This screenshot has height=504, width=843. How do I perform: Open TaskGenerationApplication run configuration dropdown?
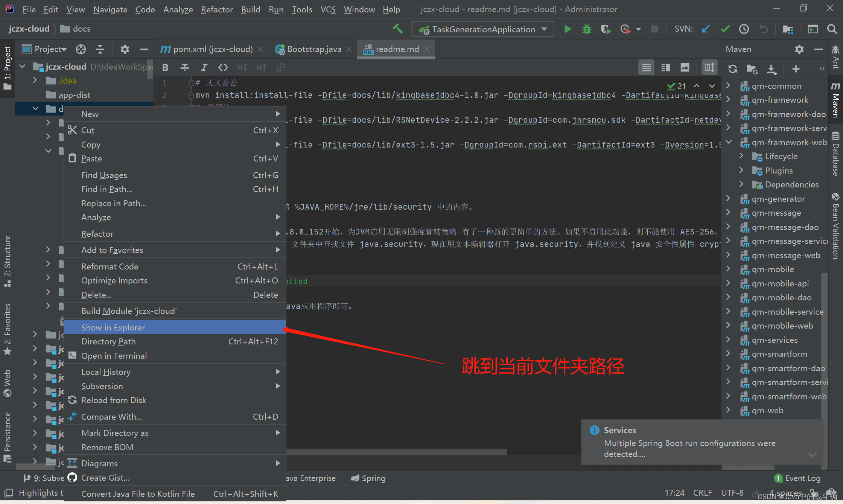click(544, 29)
